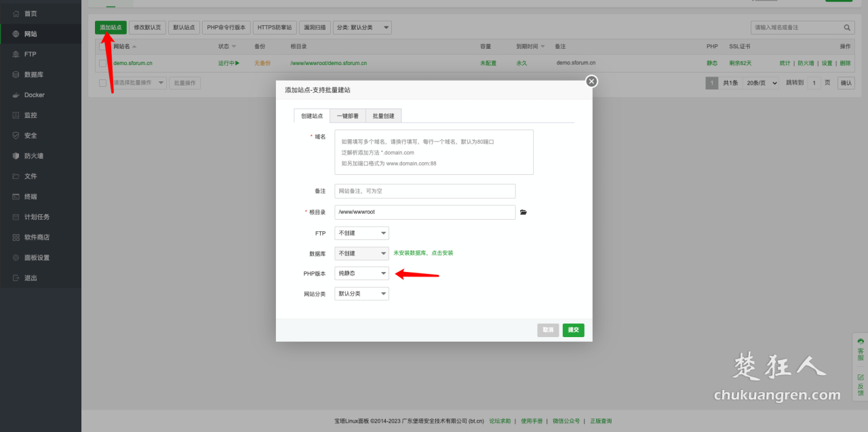The width and height of the screenshot is (868, 432).
Task: Click the search magnifier in the domain search box
Action: pos(846,27)
